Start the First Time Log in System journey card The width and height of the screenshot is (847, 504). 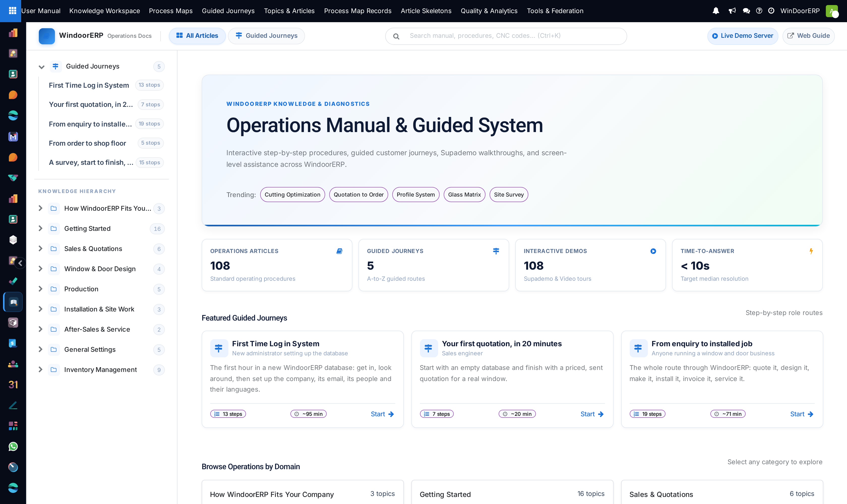(x=382, y=414)
